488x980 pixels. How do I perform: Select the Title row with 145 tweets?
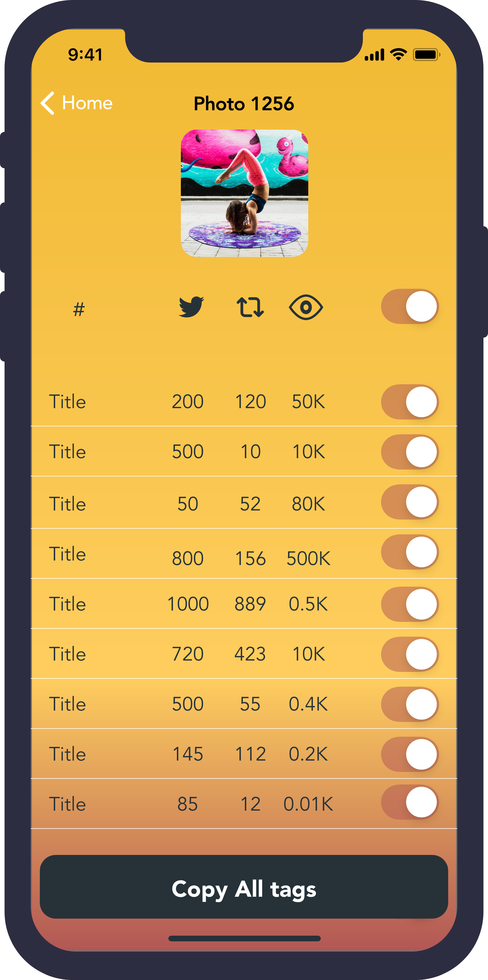click(244, 754)
